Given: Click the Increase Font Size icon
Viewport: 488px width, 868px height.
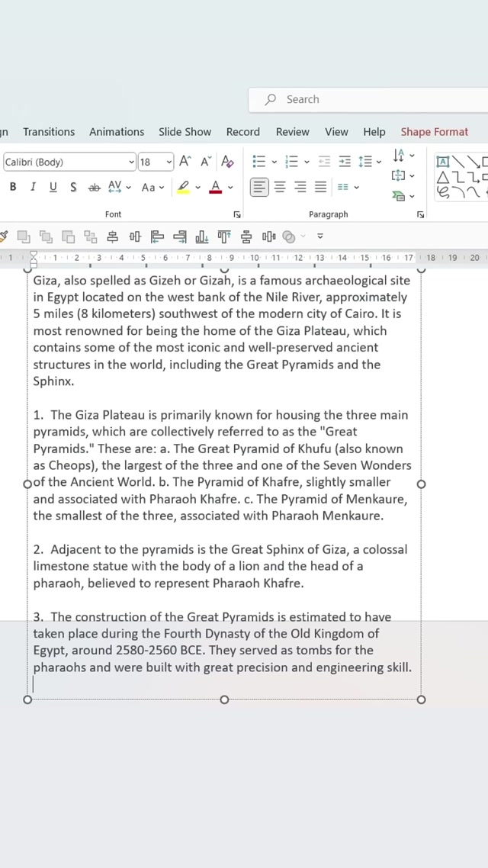Looking at the screenshot, I should click(x=185, y=161).
